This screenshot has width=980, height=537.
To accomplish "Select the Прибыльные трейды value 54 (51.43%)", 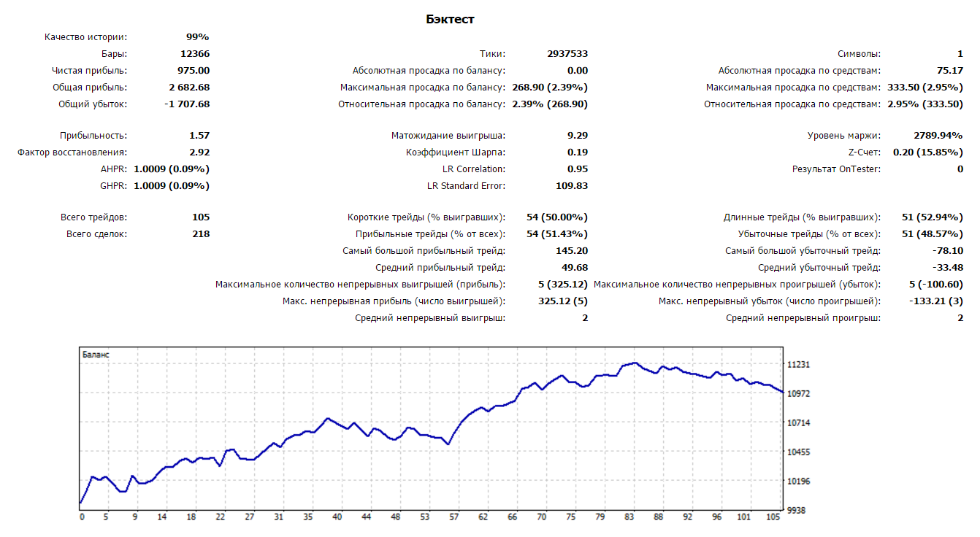I will click(557, 234).
